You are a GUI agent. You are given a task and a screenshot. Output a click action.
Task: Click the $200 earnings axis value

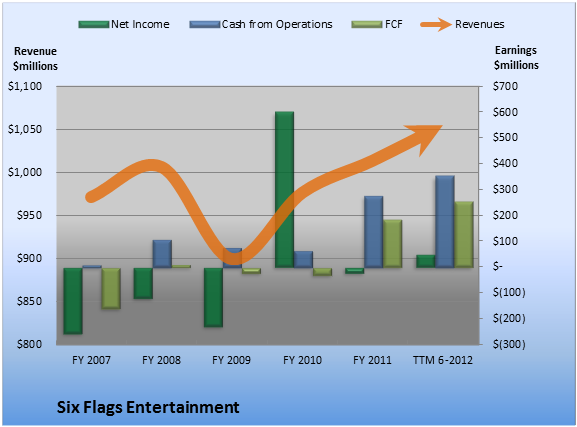(x=505, y=215)
